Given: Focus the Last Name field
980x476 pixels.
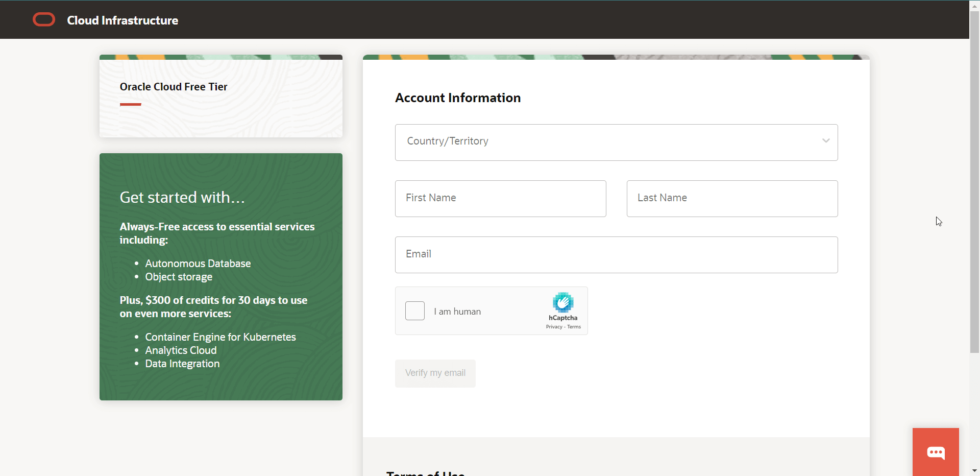Looking at the screenshot, I should coord(732,199).
